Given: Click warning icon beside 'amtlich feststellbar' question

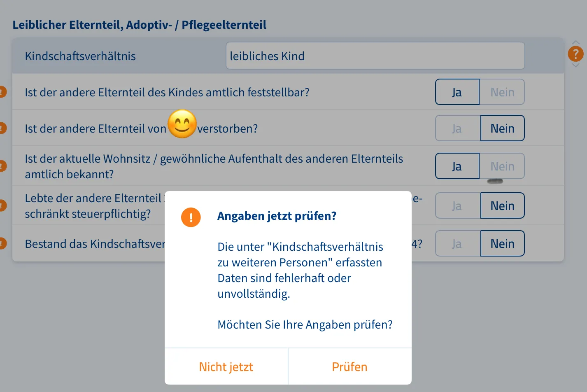Looking at the screenshot, I should (2, 92).
